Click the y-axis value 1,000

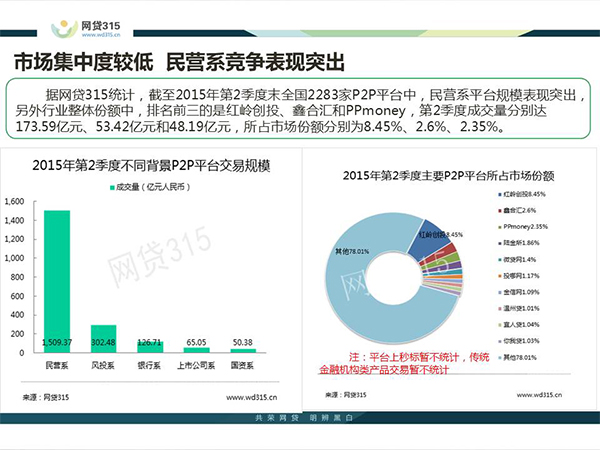coord(14,258)
